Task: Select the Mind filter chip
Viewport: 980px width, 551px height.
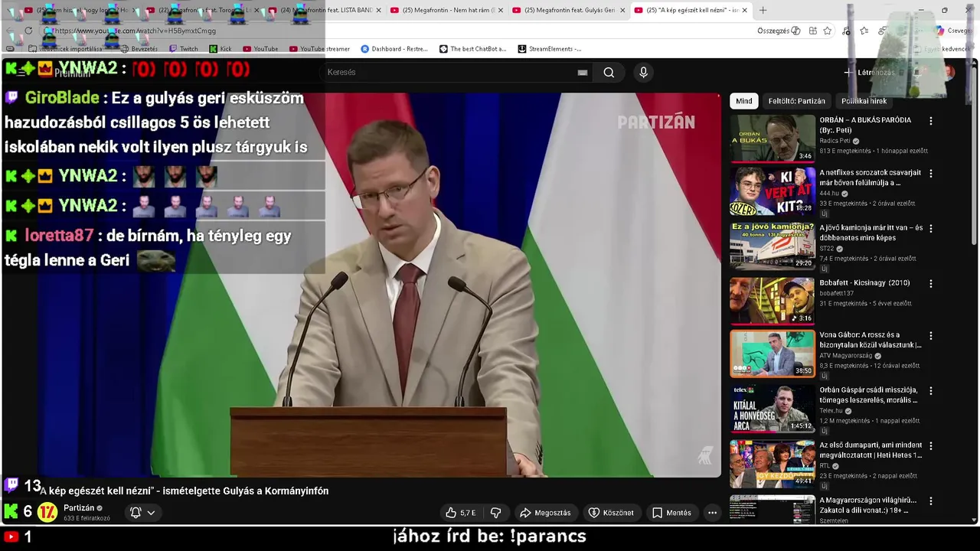Action: (744, 101)
